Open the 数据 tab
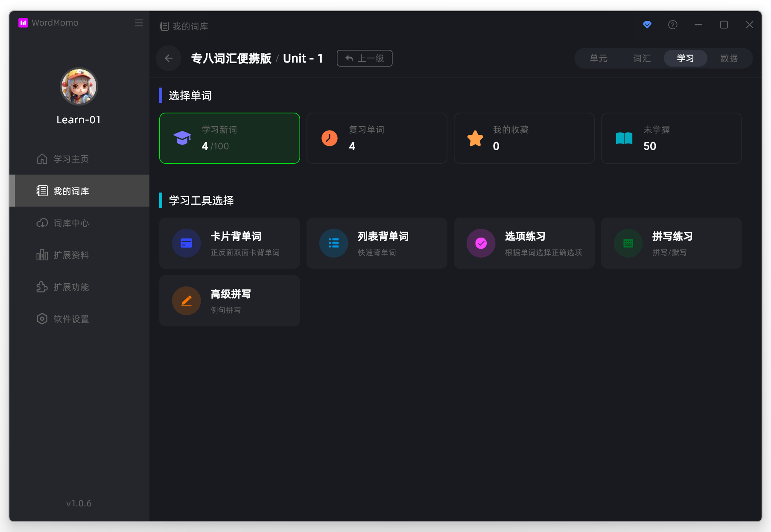The height and width of the screenshot is (532, 771). tap(729, 58)
